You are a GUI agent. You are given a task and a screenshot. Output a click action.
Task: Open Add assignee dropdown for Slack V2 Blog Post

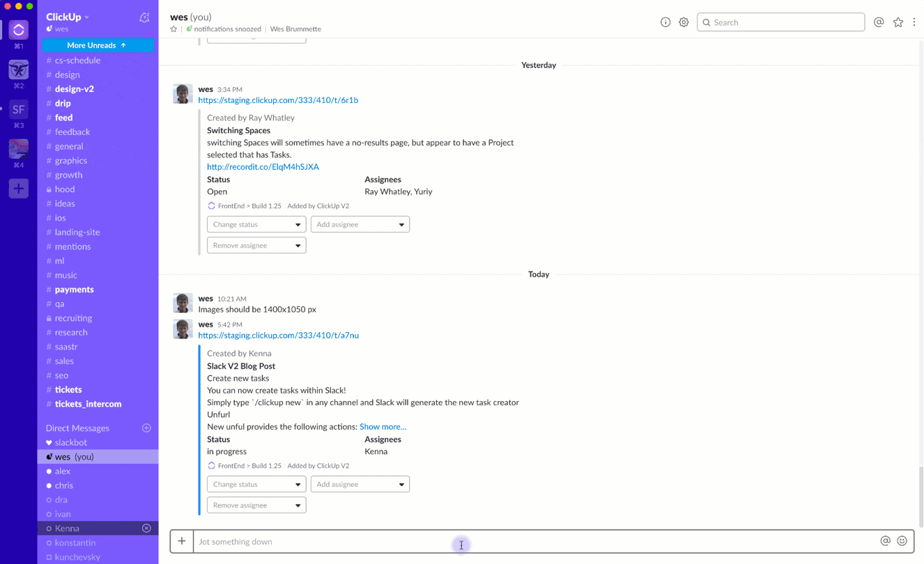(360, 484)
